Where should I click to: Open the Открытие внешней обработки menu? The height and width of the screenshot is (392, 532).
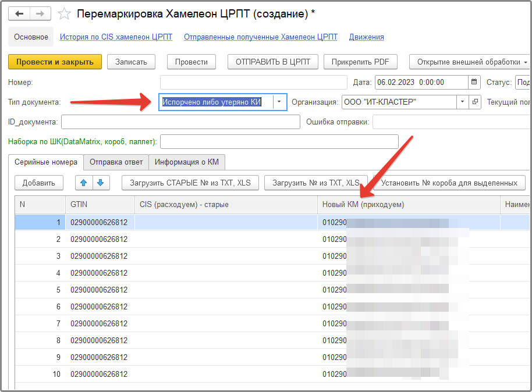470,62
